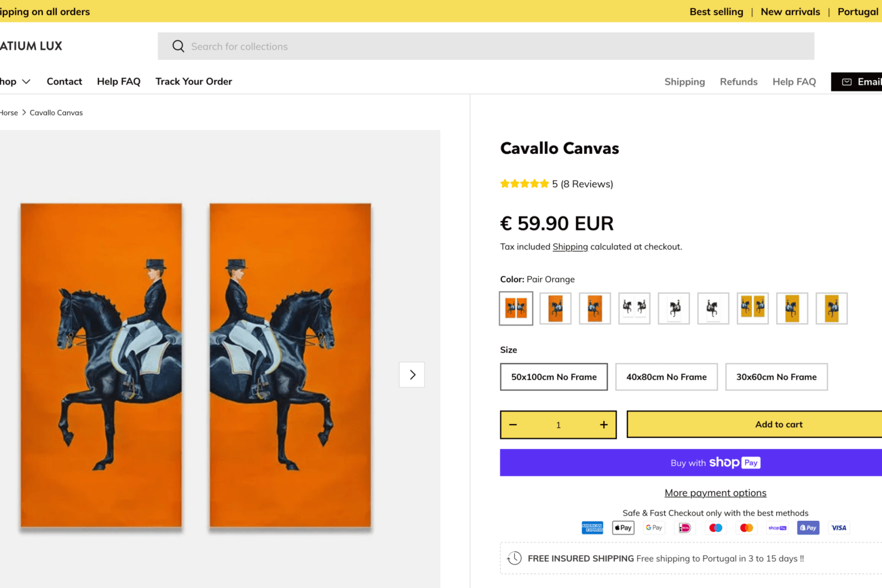Select the 50x100cm No Frame size

pyautogui.click(x=554, y=377)
